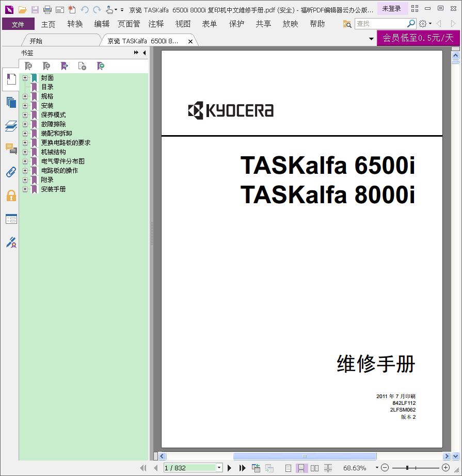Click the page number field showing 1 / 832
The image size is (462, 476).
(x=190, y=468)
